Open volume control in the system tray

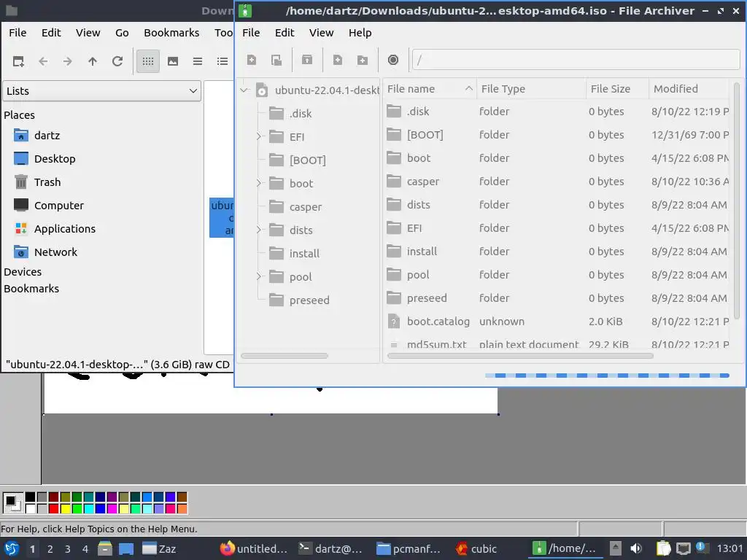pos(636,548)
